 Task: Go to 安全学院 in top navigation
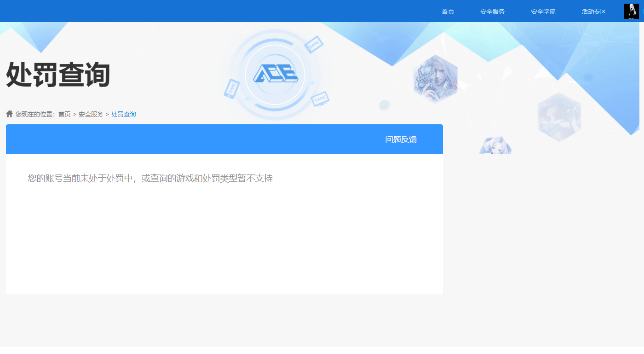point(543,12)
